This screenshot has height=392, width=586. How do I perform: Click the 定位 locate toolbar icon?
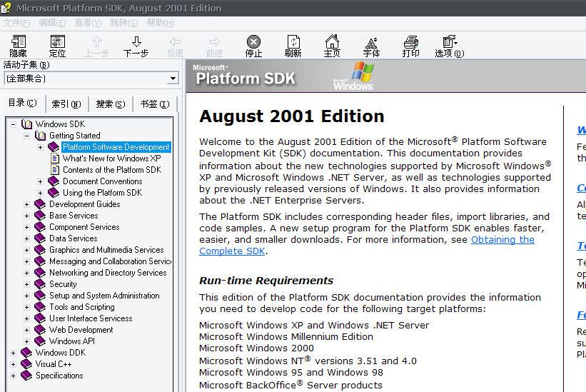pos(57,46)
